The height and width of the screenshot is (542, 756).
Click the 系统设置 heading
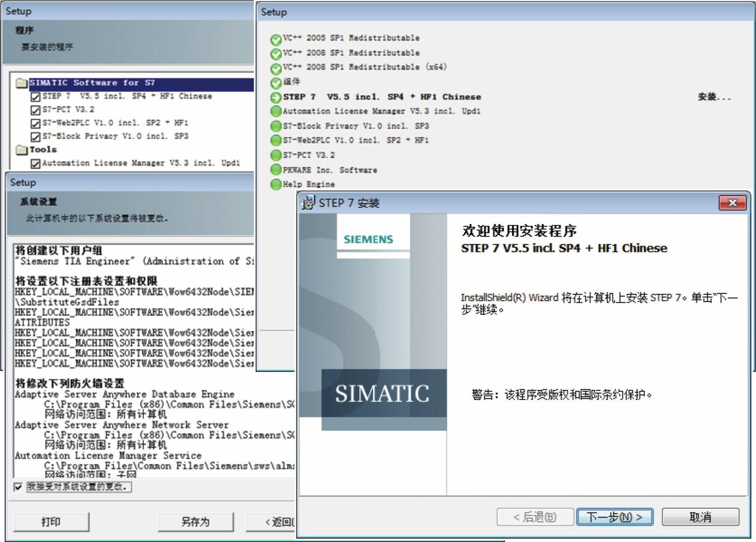(x=39, y=202)
